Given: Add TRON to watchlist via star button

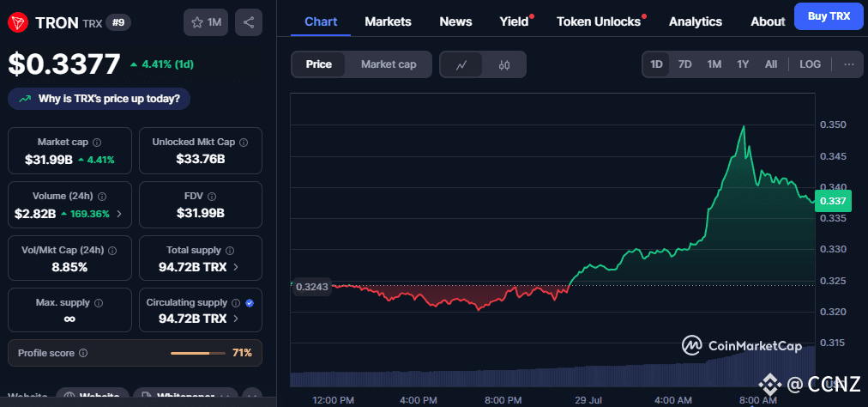Looking at the screenshot, I should [x=205, y=22].
